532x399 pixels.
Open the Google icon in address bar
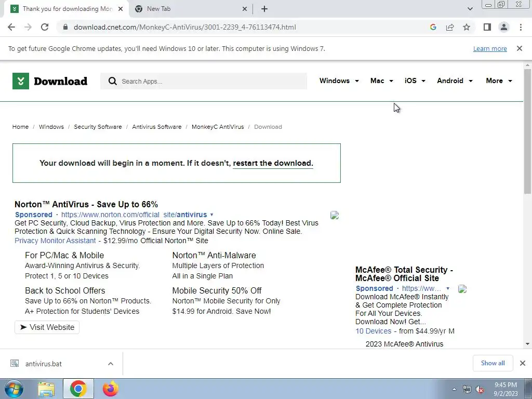tap(433, 27)
